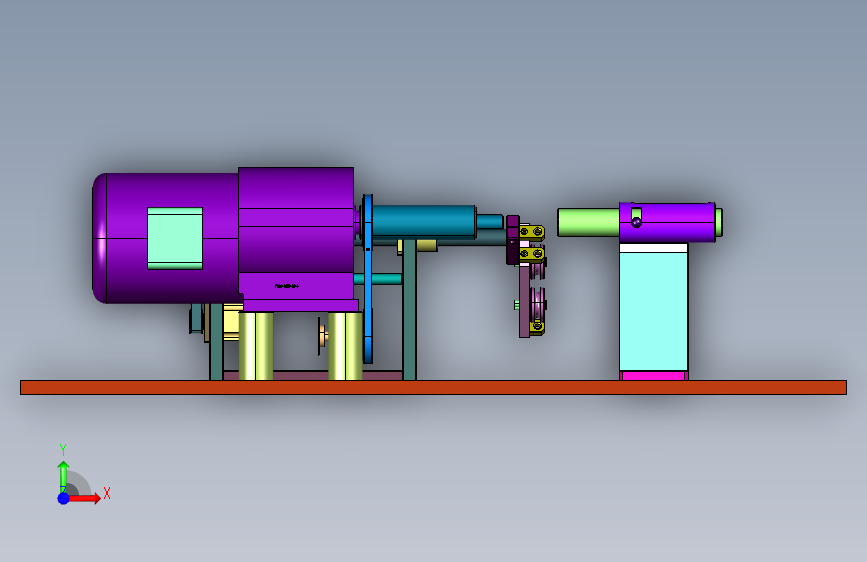Select the tan block under the teal cylinder
Image resolution: width=867 pixels, height=562 pixels.
click(x=426, y=245)
